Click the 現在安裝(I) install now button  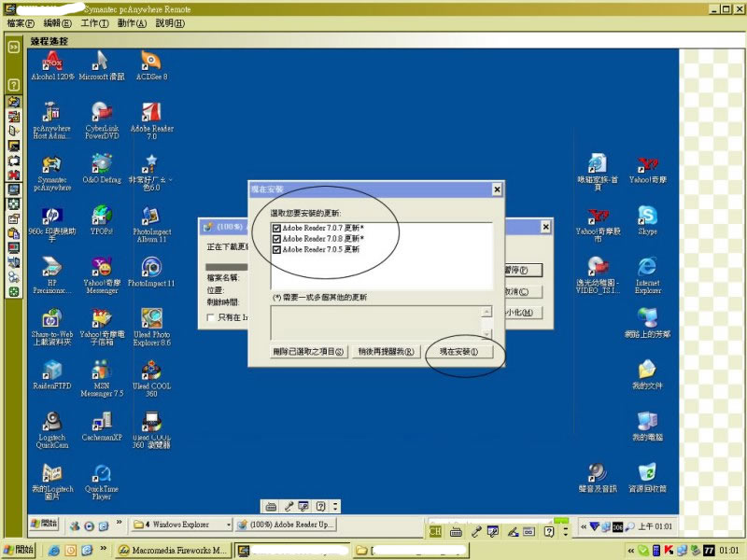point(458,352)
